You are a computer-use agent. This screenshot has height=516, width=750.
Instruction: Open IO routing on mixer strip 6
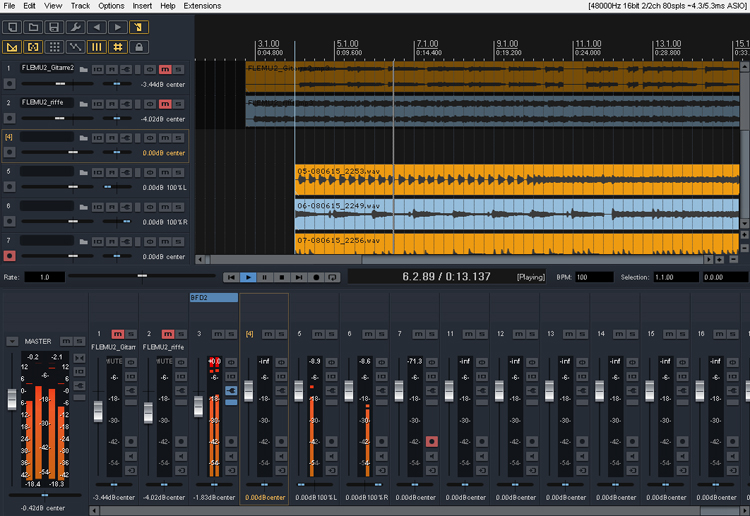pyautogui.click(x=381, y=376)
